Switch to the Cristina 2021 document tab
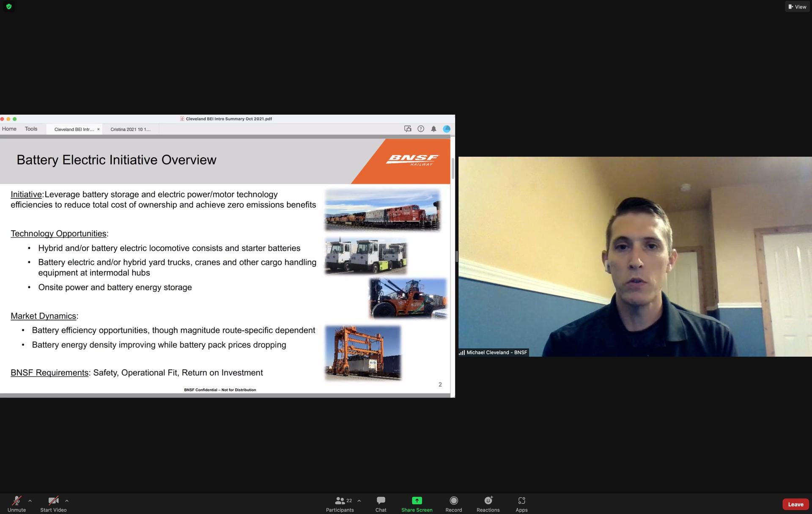This screenshot has width=812, height=514. [130, 129]
